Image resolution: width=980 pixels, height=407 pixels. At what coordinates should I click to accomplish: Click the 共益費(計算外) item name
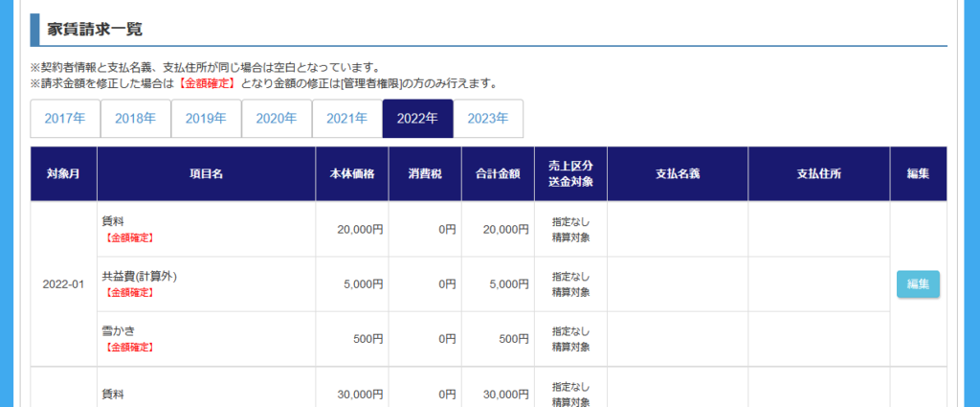click(x=140, y=277)
